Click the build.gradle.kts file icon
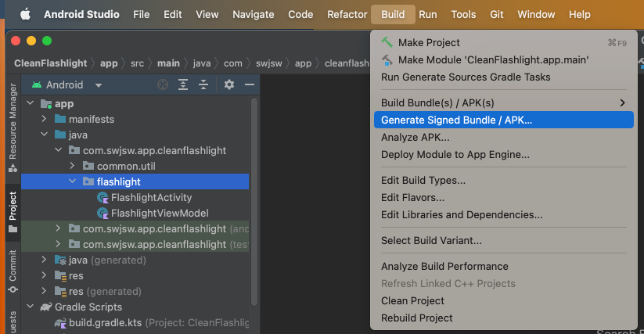Viewport: 644px width, 334px height. click(60, 323)
